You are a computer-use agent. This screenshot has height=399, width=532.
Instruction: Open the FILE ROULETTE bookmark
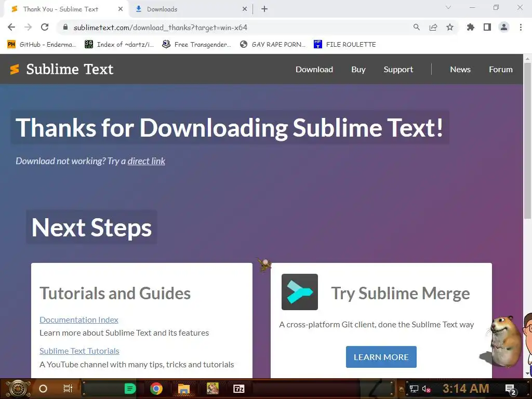(x=345, y=45)
